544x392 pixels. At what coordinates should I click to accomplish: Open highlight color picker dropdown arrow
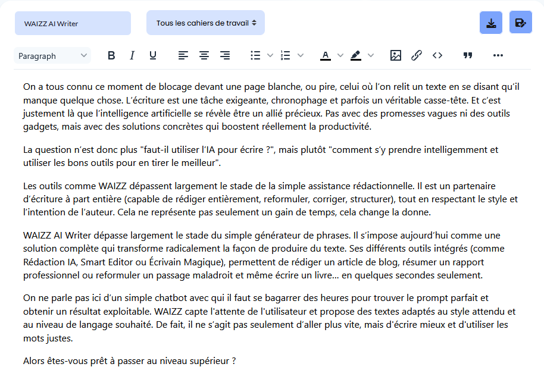pyautogui.click(x=371, y=55)
